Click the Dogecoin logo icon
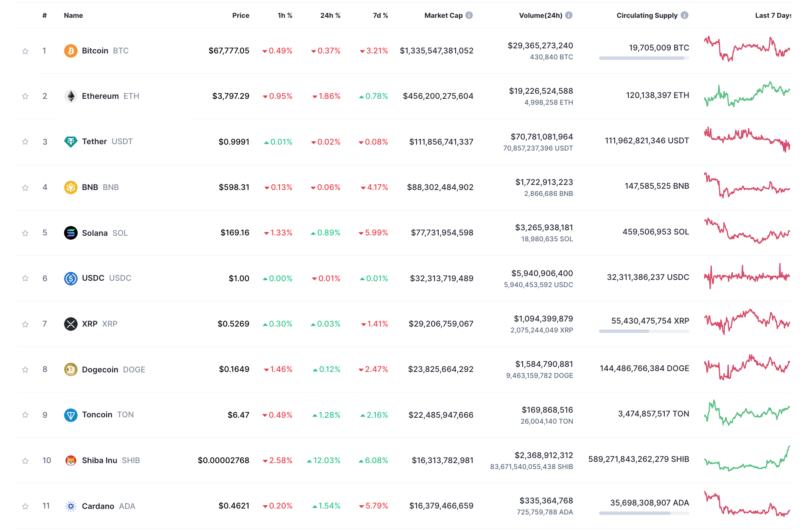The width and height of the screenshot is (812, 531). pos(70,369)
